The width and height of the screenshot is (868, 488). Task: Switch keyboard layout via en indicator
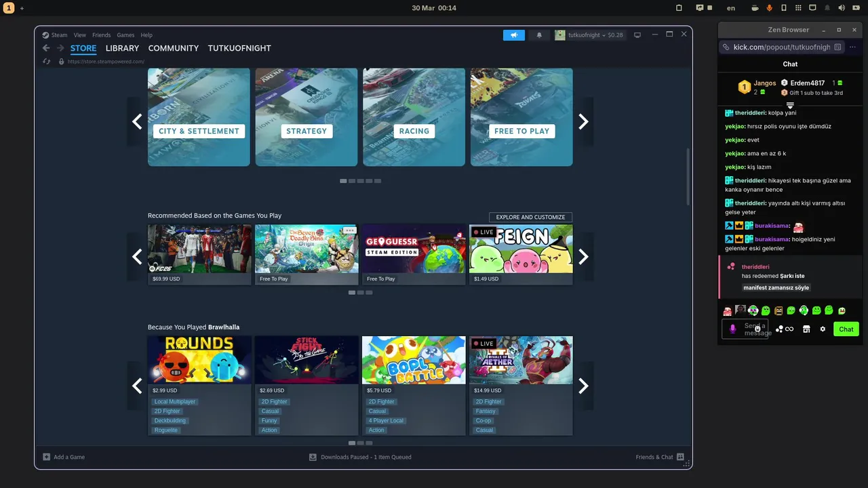pos(731,8)
